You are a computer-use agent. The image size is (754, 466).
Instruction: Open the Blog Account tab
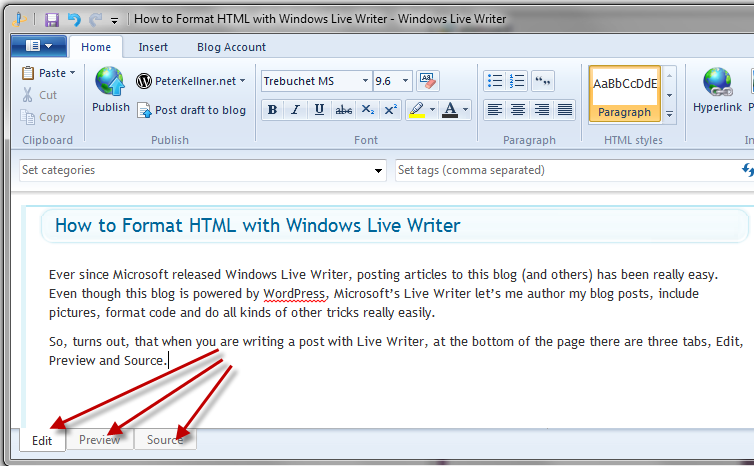(231, 47)
